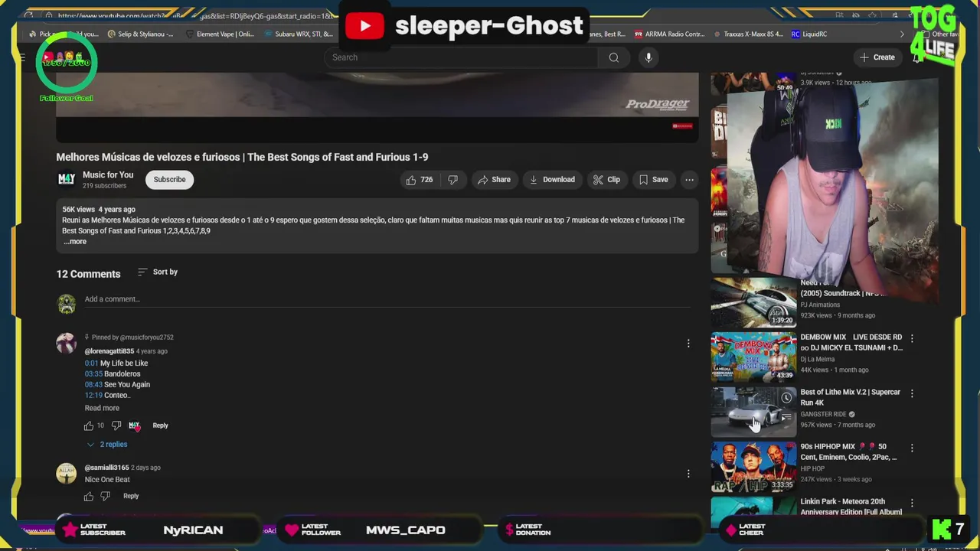This screenshot has height=551, width=980.
Task: Open Traxxas X-Maxx 8S bookmark
Action: pyautogui.click(x=749, y=34)
